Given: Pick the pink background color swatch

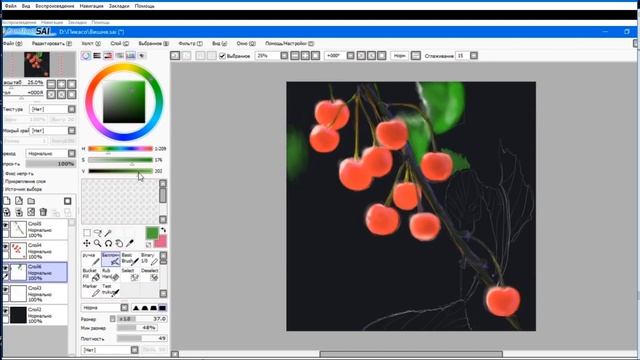Looking at the screenshot, I should (x=160, y=241).
